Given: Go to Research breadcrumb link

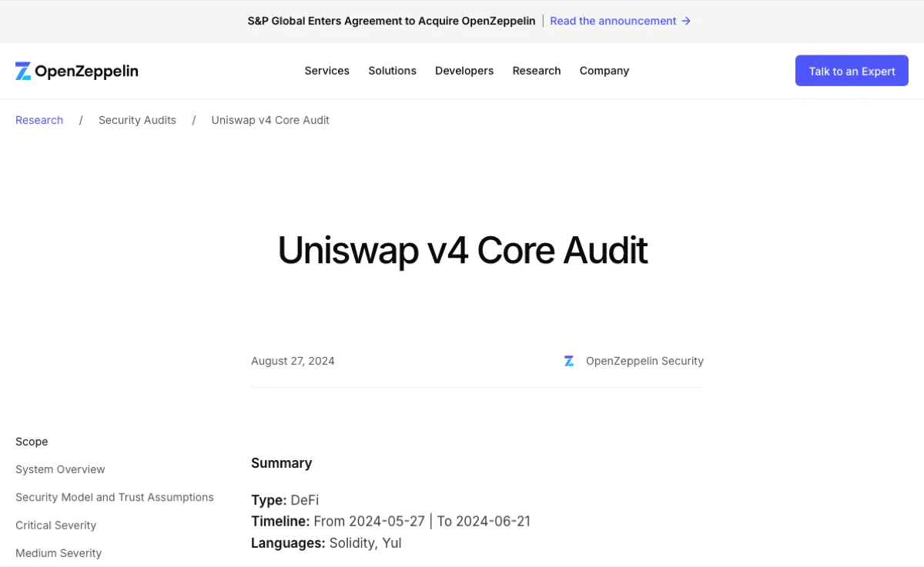Looking at the screenshot, I should tap(39, 120).
